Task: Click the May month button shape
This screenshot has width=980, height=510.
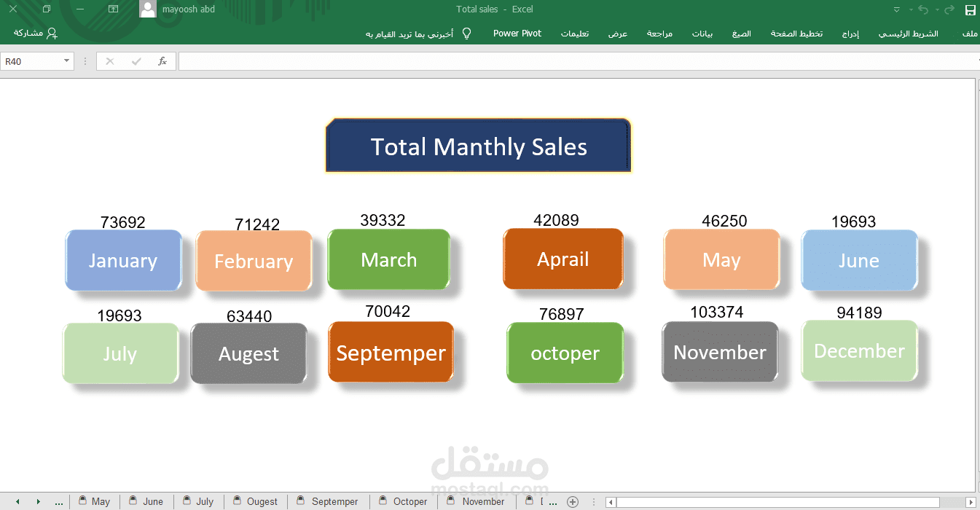Action: tap(721, 260)
